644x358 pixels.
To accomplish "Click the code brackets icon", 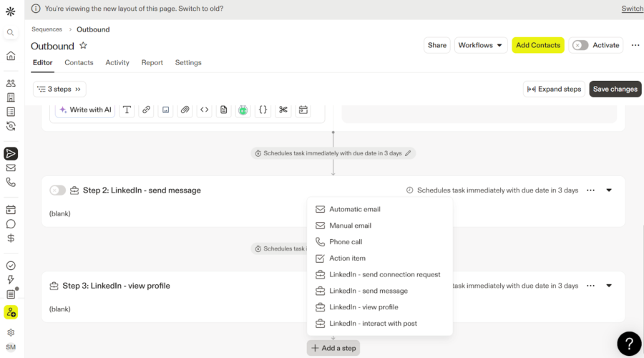I will pyautogui.click(x=204, y=110).
